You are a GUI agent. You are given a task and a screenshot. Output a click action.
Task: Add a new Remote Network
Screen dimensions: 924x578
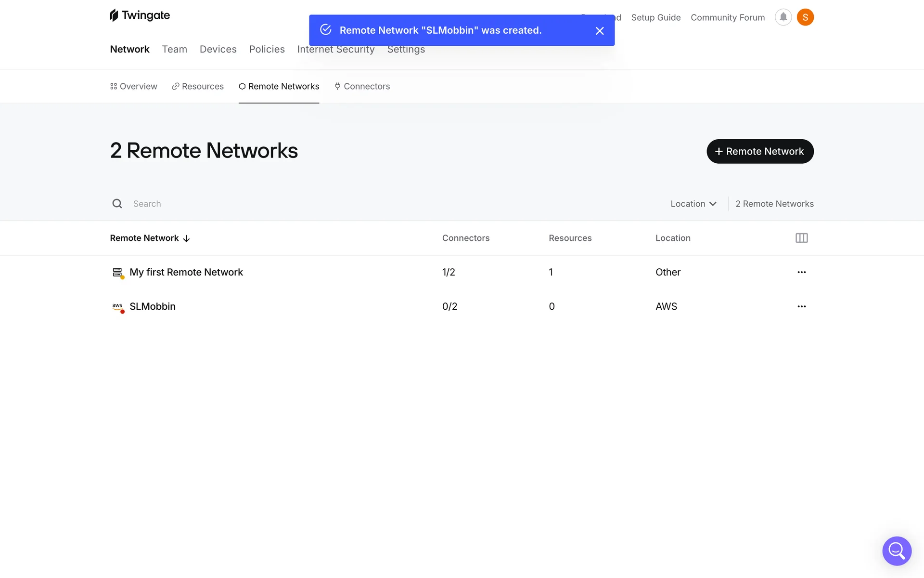click(x=759, y=151)
